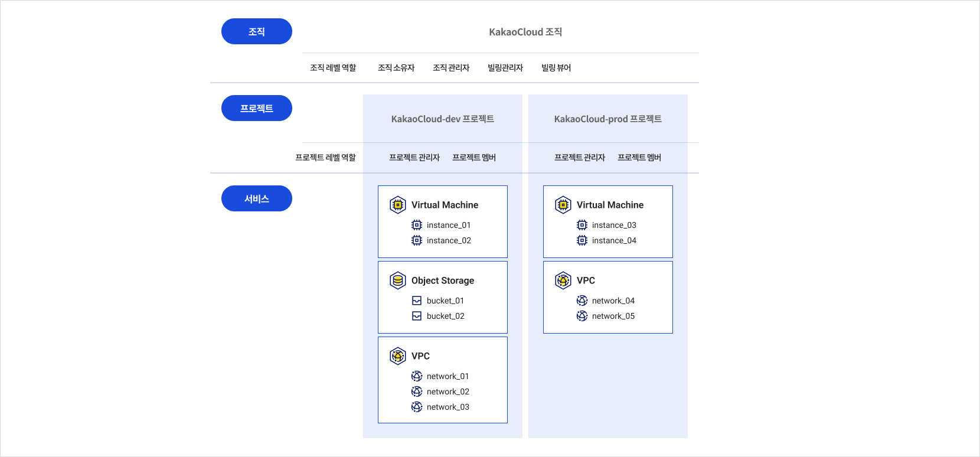Click 프로젝트 멤버 under the prod project
Viewport: 980px width, 457px height.
pos(639,158)
